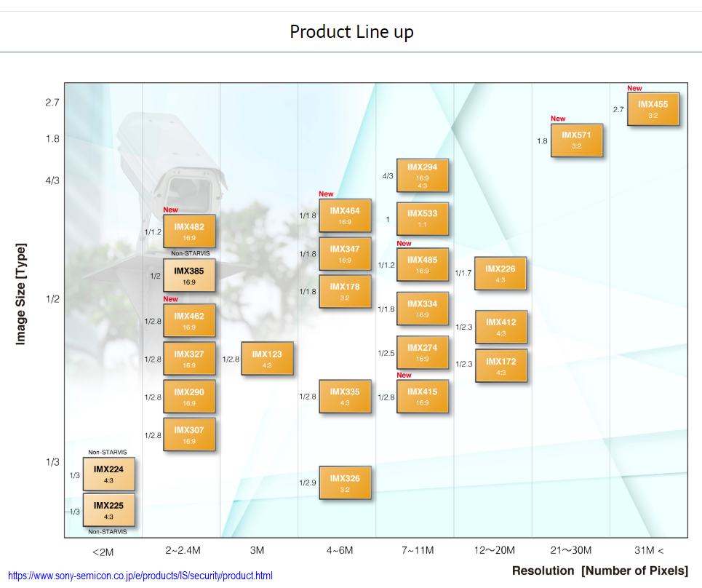This screenshot has width=702, height=588.
Task: Click the '3M' resolution axis label
Action: click(257, 550)
